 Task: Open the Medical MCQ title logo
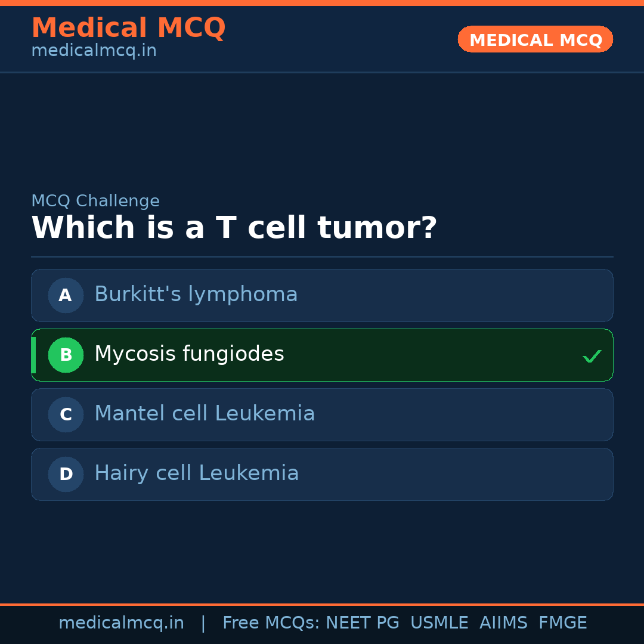click(128, 28)
